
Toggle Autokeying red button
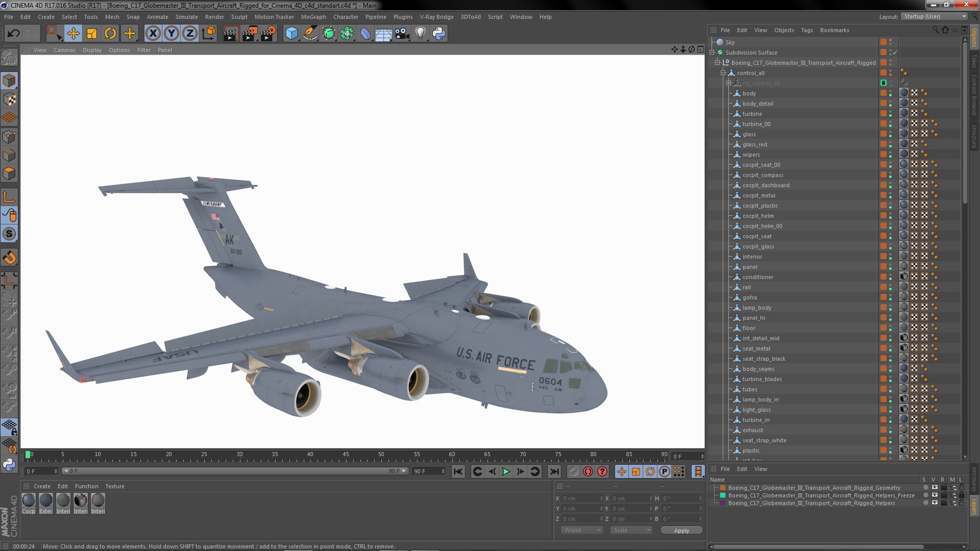(x=588, y=471)
